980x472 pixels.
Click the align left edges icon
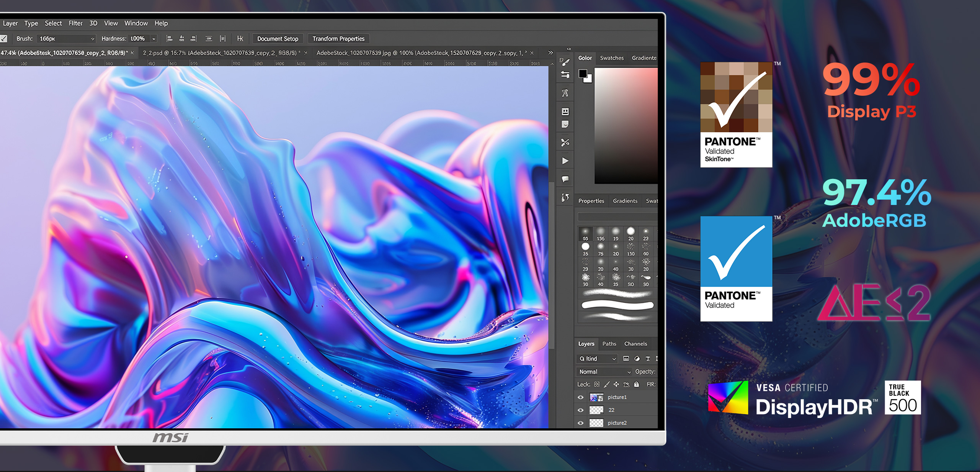(x=169, y=39)
